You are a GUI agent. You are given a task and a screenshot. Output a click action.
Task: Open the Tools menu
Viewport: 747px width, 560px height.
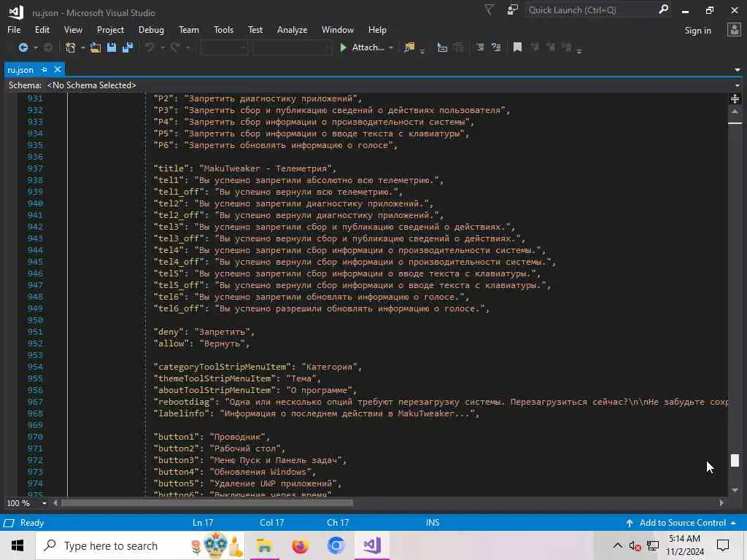tap(223, 29)
